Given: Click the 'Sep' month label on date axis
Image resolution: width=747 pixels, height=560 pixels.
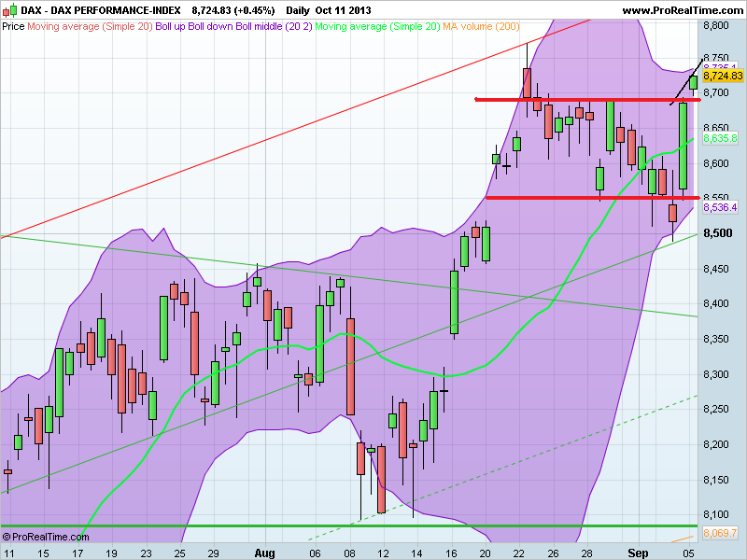Looking at the screenshot, I should [x=638, y=553].
